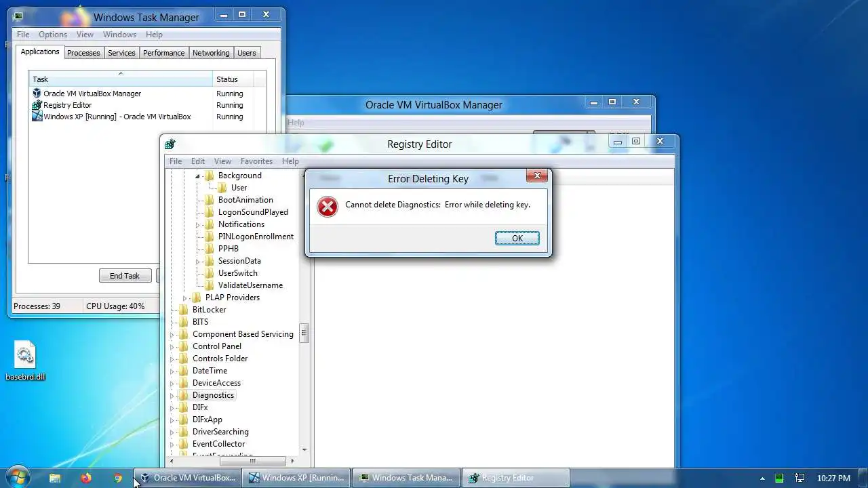Expand the Notifications key
Screen dimensions: 868x488
(198, 224)
